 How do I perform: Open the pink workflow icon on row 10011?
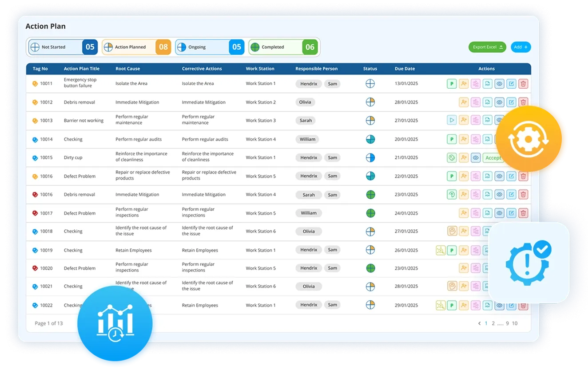point(475,83)
